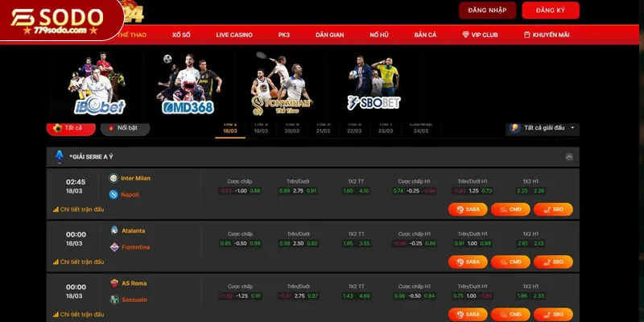
Task: Click the Serie A league logo icon
Action: [59, 156]
